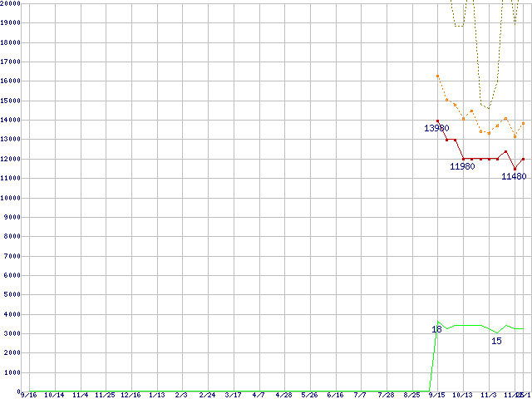Click the olive dotted line's lowest dip
This screenshot has height=399, width=532.
(x=489, y=108)
